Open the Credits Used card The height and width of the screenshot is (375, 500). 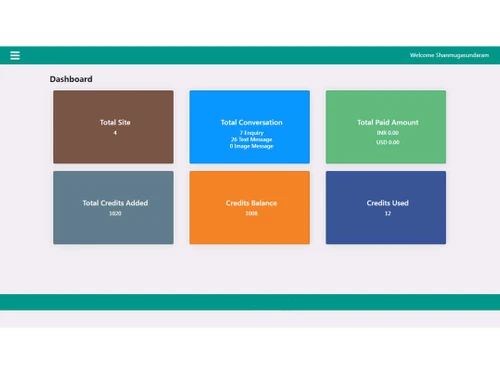[386, 207]
